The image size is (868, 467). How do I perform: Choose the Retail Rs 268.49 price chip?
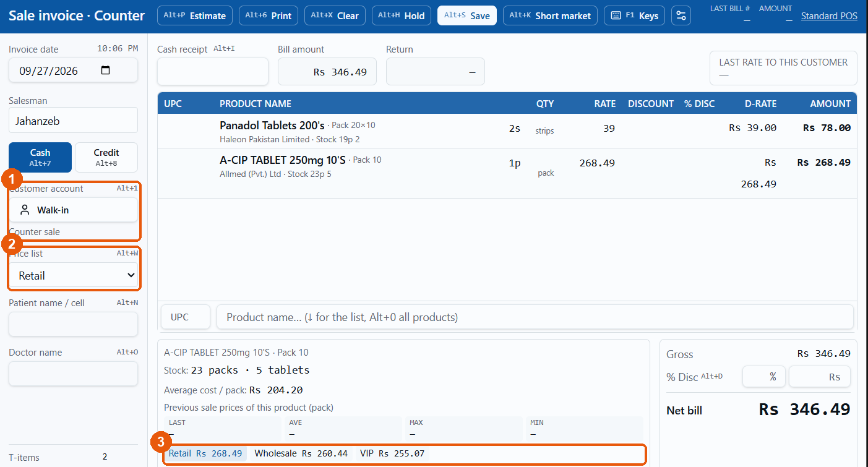pos(205,453)
